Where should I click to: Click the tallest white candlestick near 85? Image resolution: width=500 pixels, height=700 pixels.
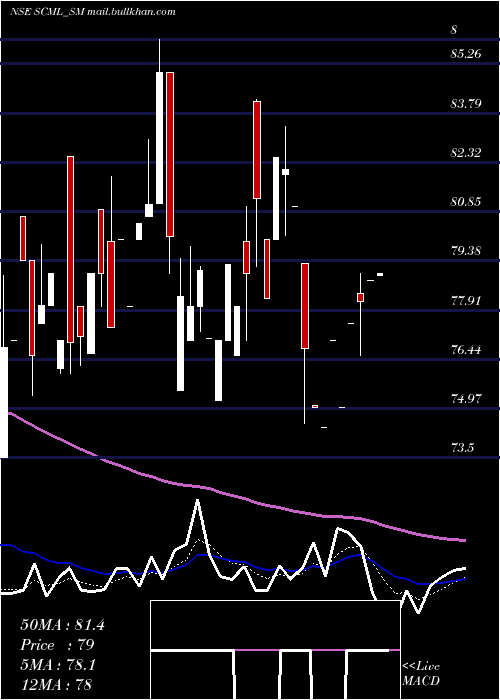159,138
